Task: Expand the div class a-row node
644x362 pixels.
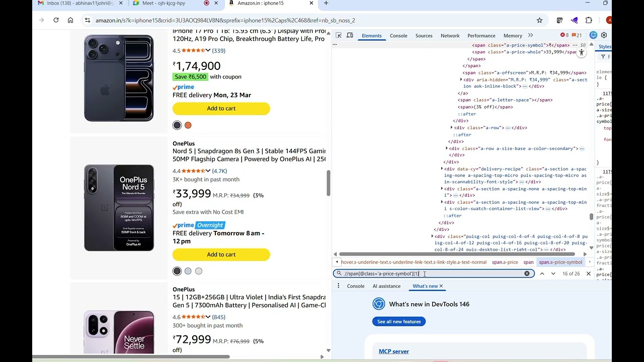Action: [x=451, y=128]
